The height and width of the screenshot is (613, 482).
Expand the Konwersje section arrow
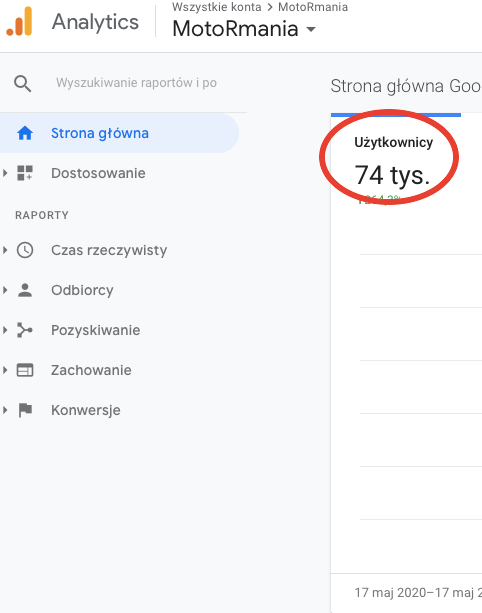(x=5, y=410)
